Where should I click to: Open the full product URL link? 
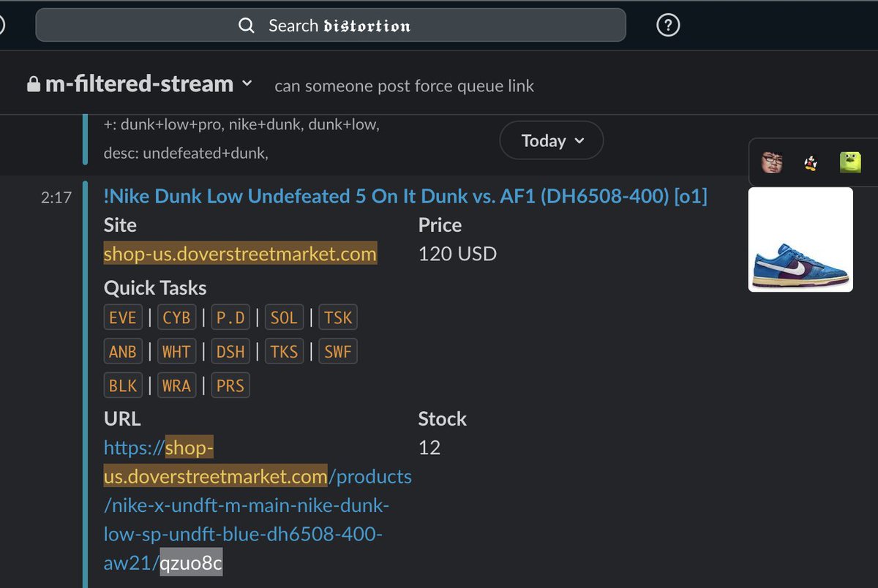point(258,505)
